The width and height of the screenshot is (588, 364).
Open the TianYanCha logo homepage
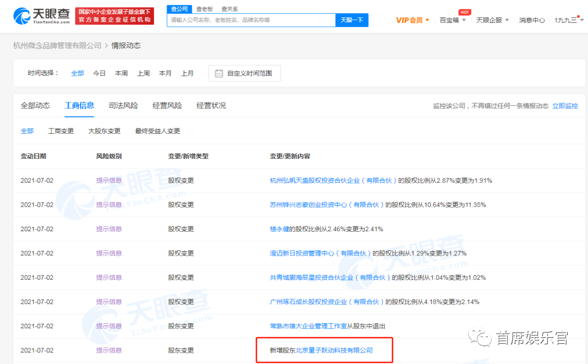coord(41,16)
